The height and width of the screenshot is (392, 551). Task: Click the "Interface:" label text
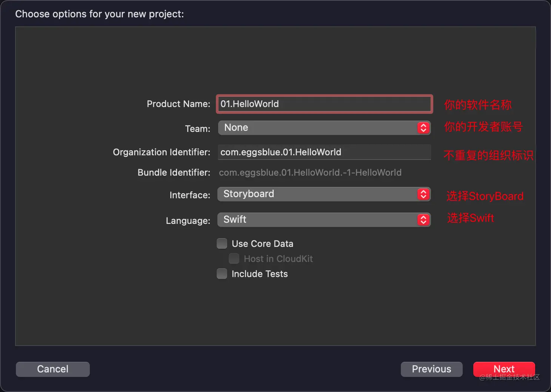coord(190,195)
